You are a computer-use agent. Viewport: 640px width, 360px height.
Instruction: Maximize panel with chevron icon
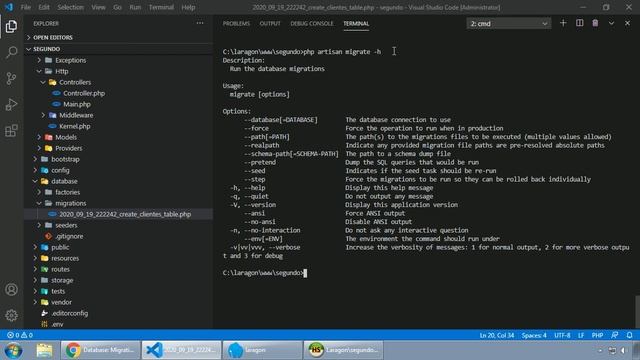(x=611, y=23)
